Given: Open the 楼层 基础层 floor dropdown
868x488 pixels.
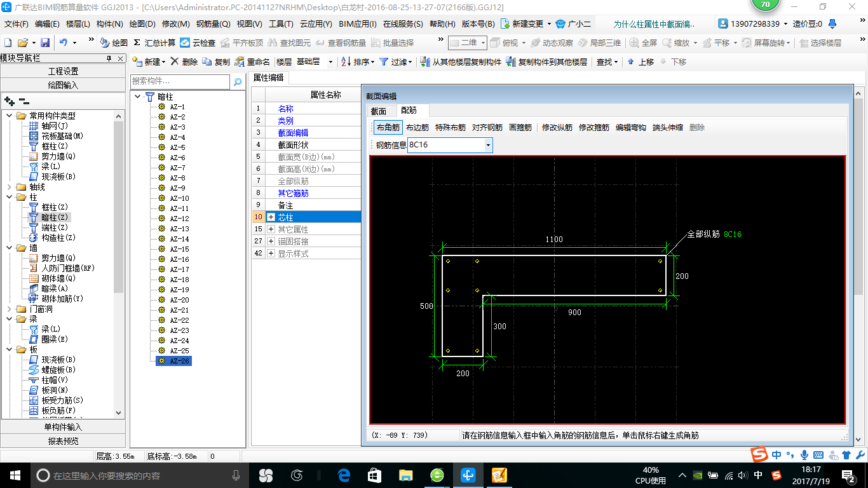Looking at the screenshot, I should click(330, 62).
